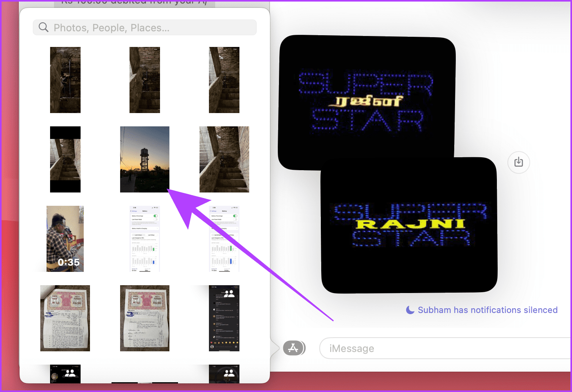This screenshot has height=392, width=572.
Task: Select the second handwritten note with Rs.50 banknote
Action: (144, 318)
